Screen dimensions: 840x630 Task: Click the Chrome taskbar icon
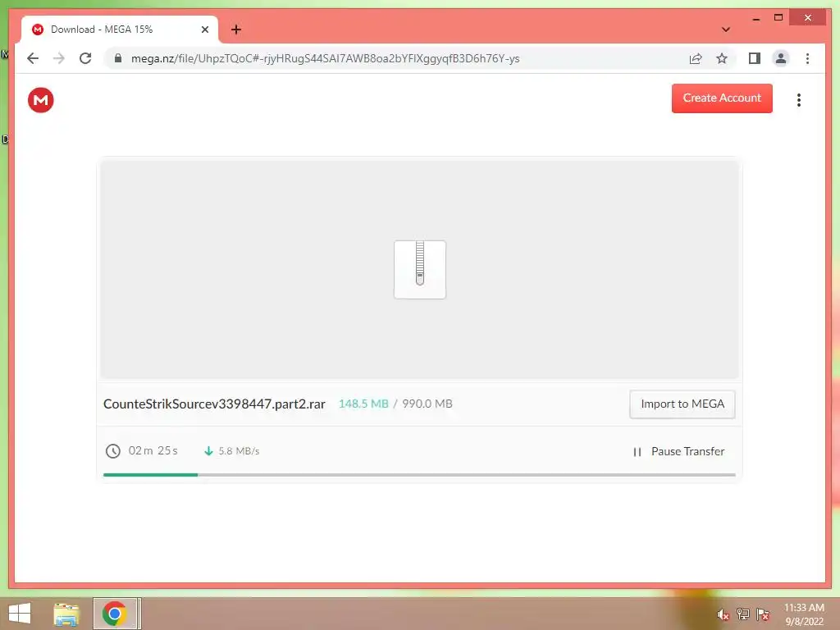point(115,614)
